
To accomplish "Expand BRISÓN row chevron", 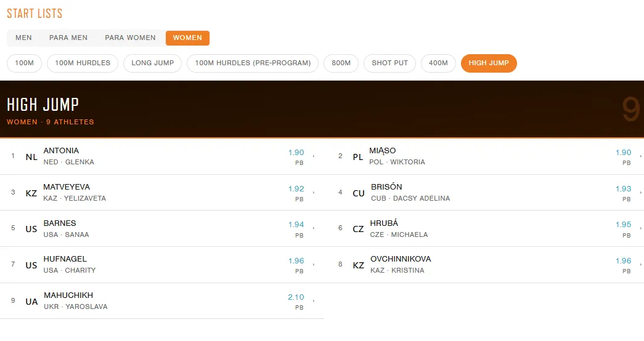I will 640,192.
